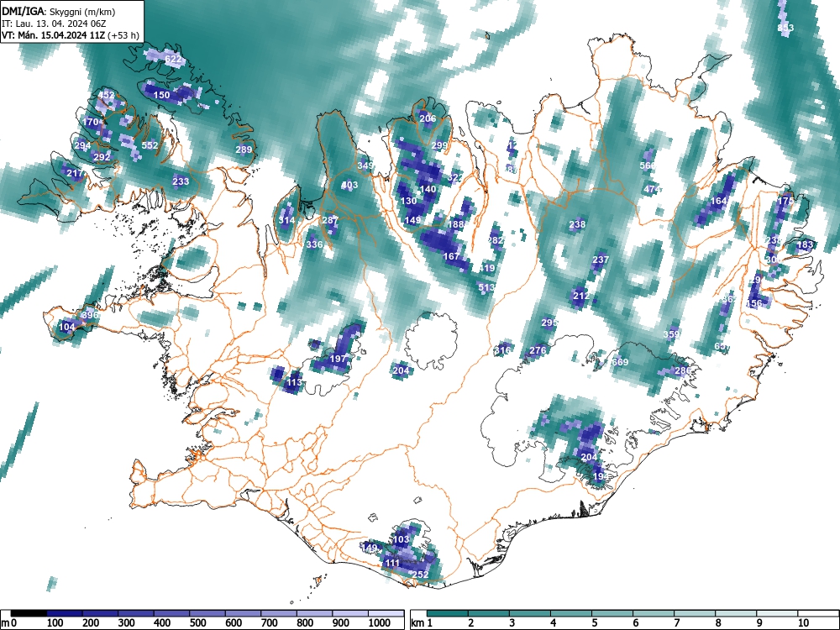Click the '217' visibility value
The height and width of the screenshot is (630, 840).
[75, 173]
